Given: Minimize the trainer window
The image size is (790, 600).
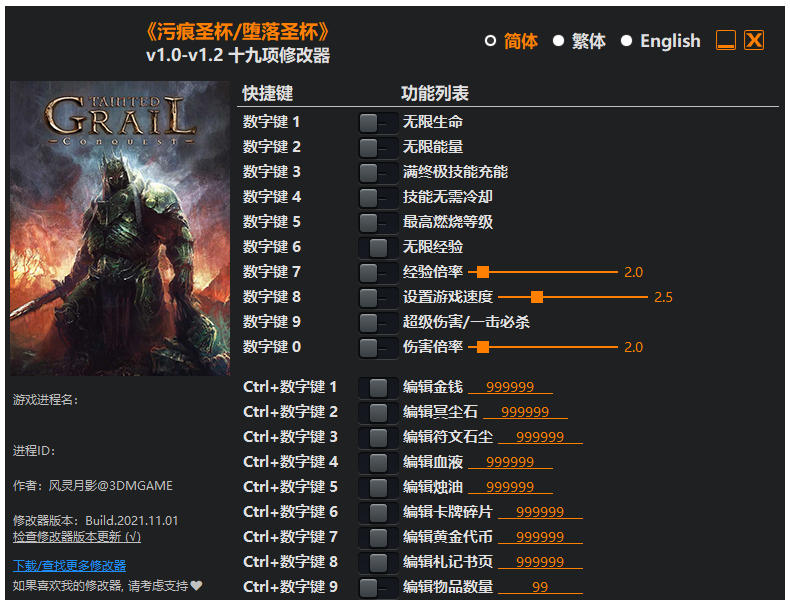Looking at the screenshot, I should [726, 40].
